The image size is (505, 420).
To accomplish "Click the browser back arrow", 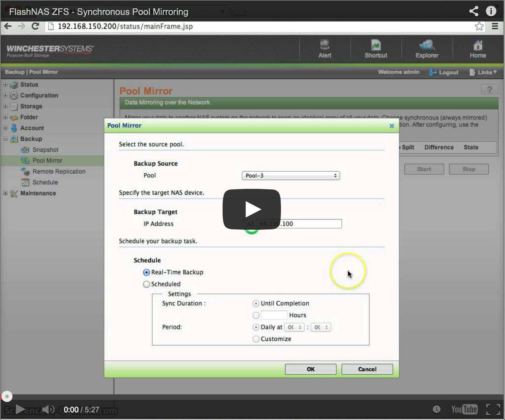I will 8,26.
